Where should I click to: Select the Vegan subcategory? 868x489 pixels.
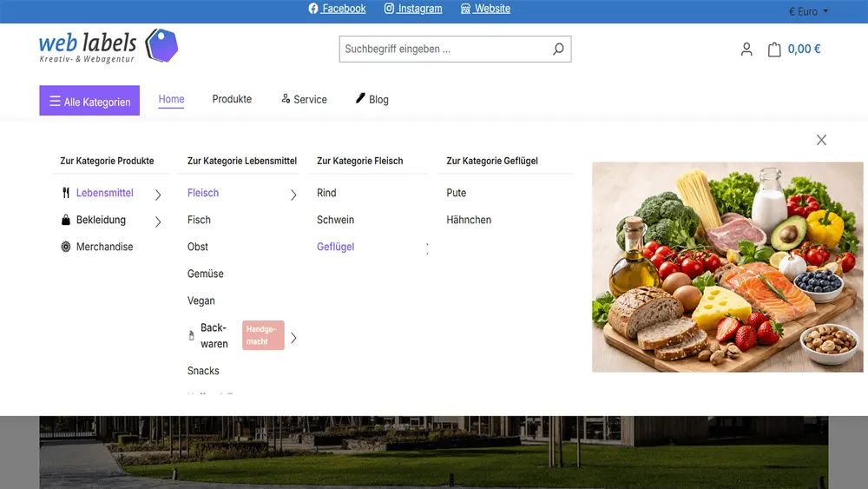pyautogui.click(x=201, y=301)
